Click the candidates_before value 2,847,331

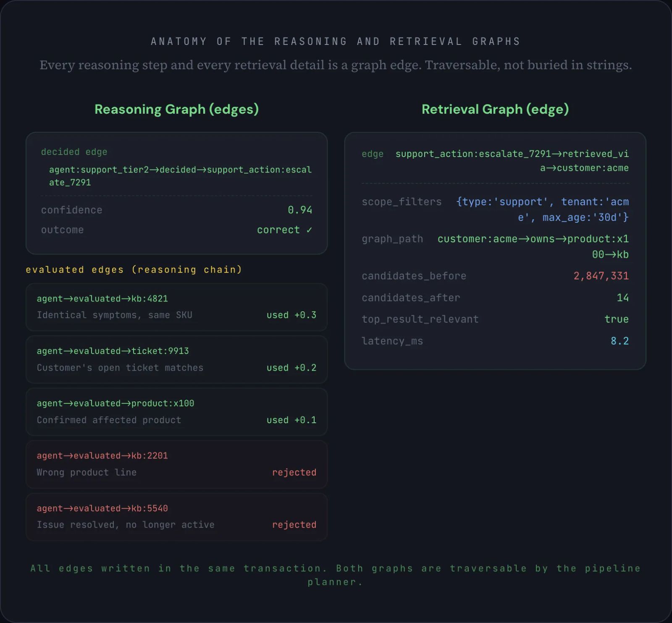[x=601, y=276]
